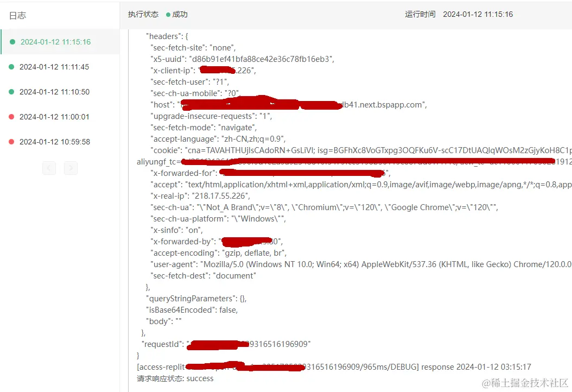Select log entry 2024-01-12 11:15:16
This screenshot has height=392, width=572.
pyautogui.click(x=60, y=42)
